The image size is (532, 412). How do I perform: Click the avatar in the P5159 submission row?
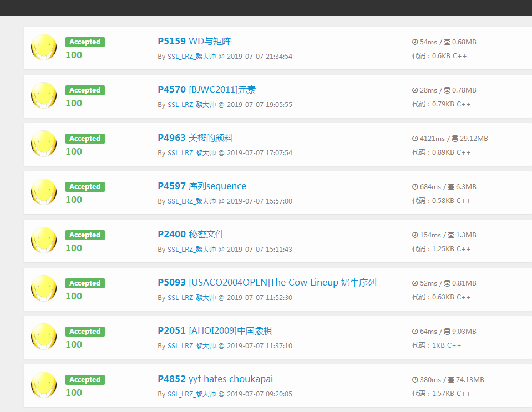click(44, 47)
